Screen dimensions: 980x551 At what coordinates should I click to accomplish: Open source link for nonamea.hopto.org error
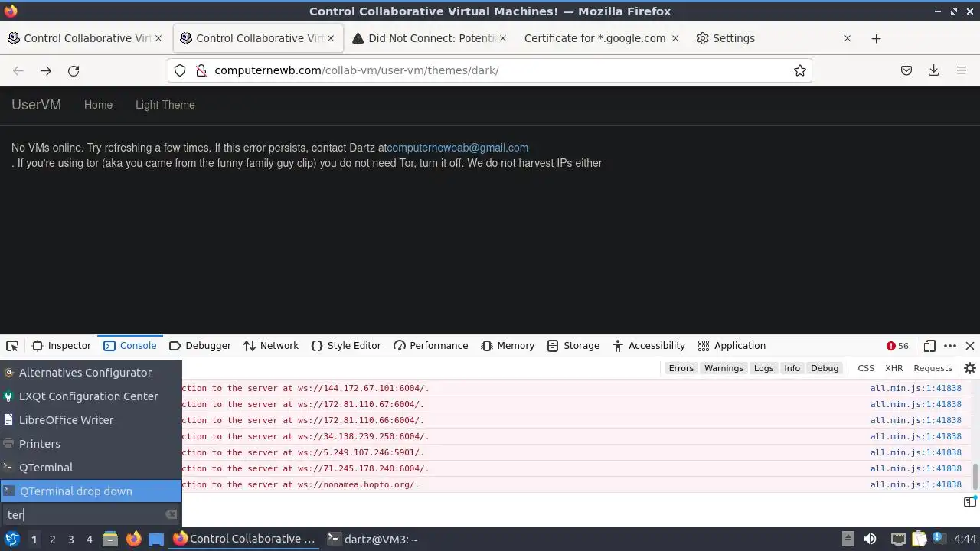[916, 484]
